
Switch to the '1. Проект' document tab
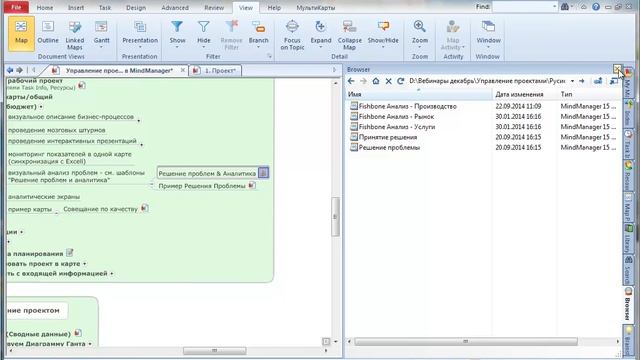tap(216, 71)
